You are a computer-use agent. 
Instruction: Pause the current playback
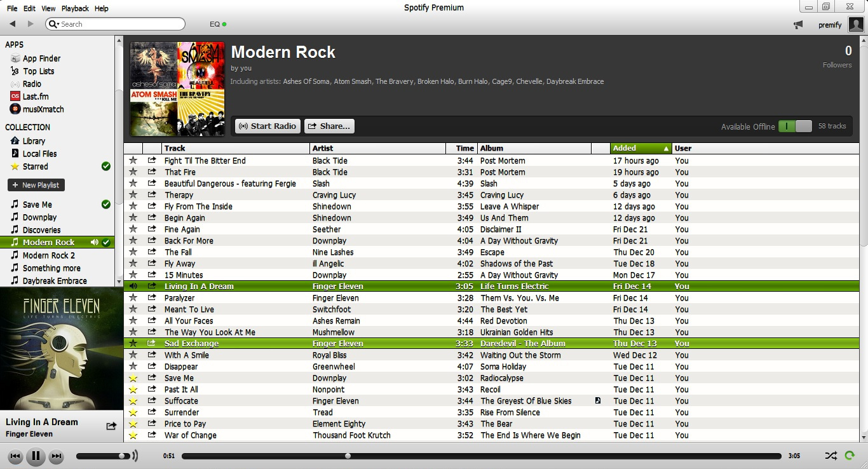tap(36, 456)
